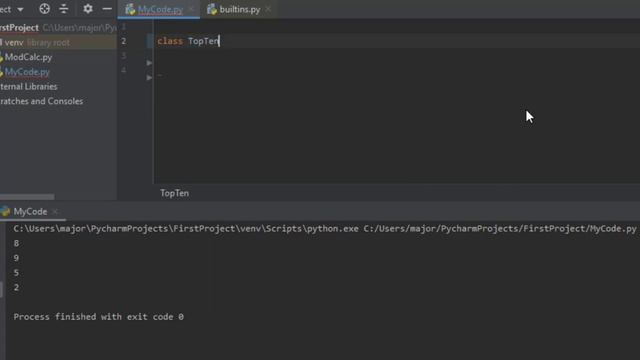Open ModCalc.py in project tree
This screenshot has height=360, width=640.
(28, 57)
